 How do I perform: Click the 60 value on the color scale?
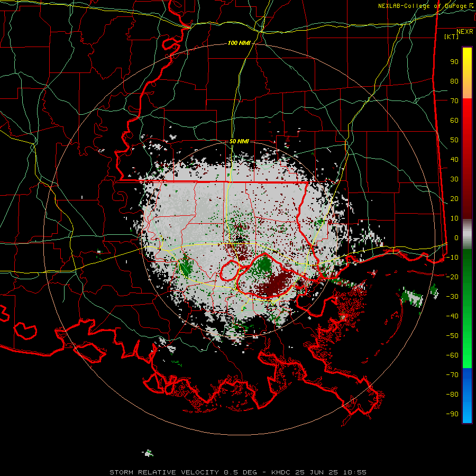click(x=454, y=121)
